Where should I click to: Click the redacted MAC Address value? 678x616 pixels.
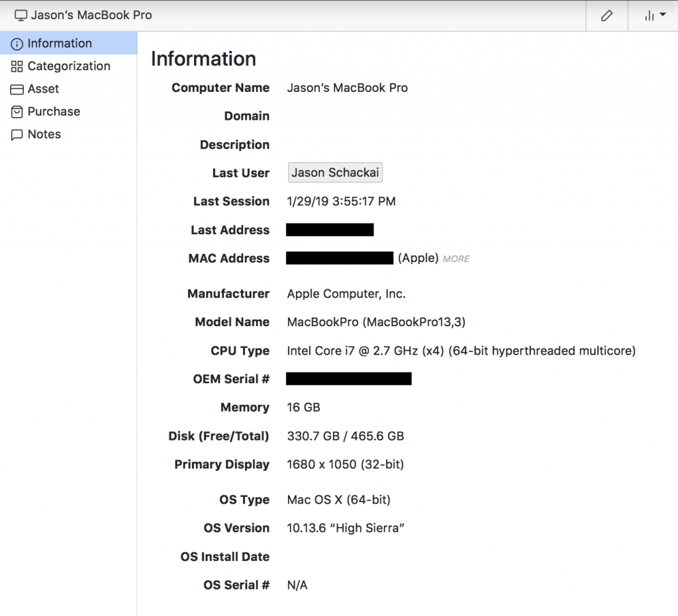[x=340, y=258]
